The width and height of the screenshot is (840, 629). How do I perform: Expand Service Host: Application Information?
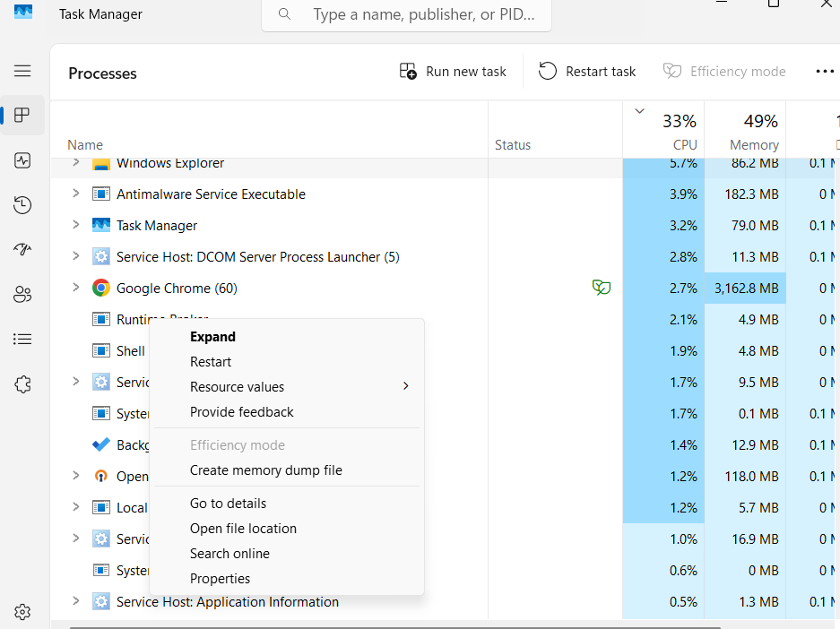coord(75,601)
